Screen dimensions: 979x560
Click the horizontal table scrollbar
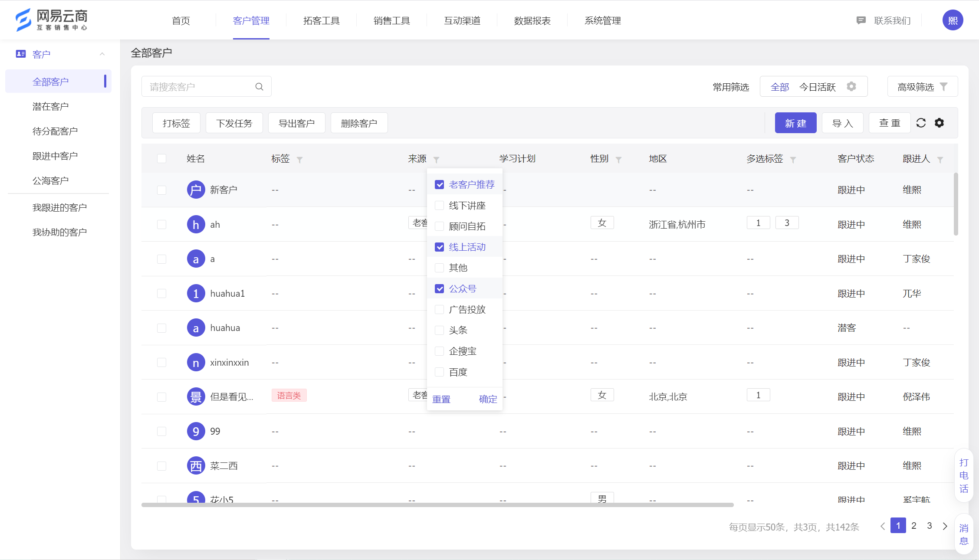click(437, 505)
